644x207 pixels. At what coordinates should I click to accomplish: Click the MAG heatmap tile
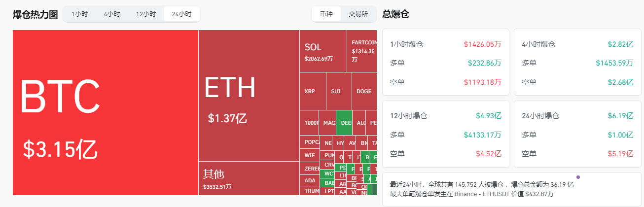point(327,123)
